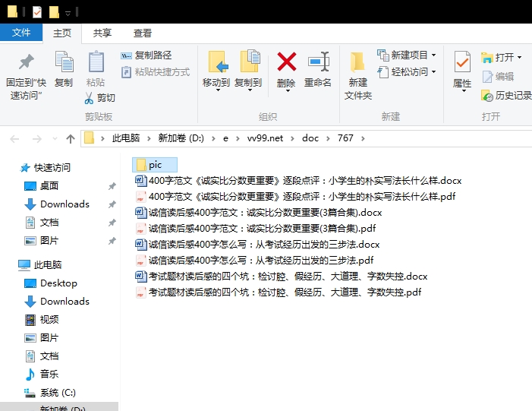Click Copy path (复制路径)
The height and width of the screenshot is (411, 532).
click(x=146, y=55)
